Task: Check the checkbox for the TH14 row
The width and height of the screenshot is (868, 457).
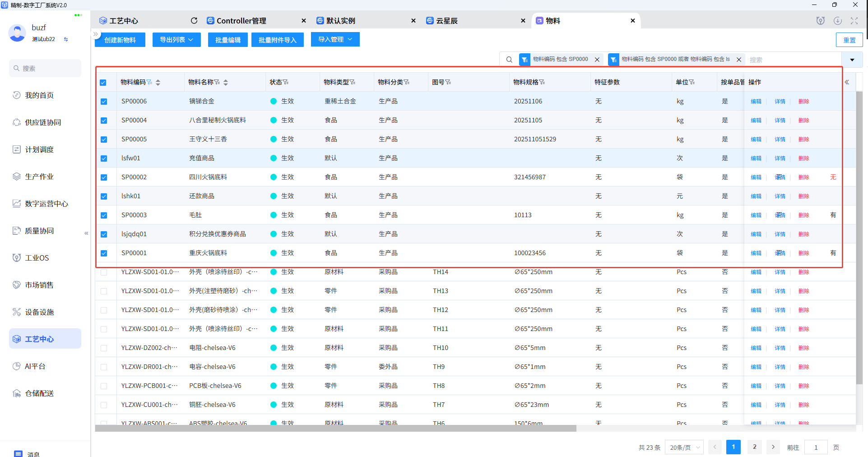Action: [104, 272]
